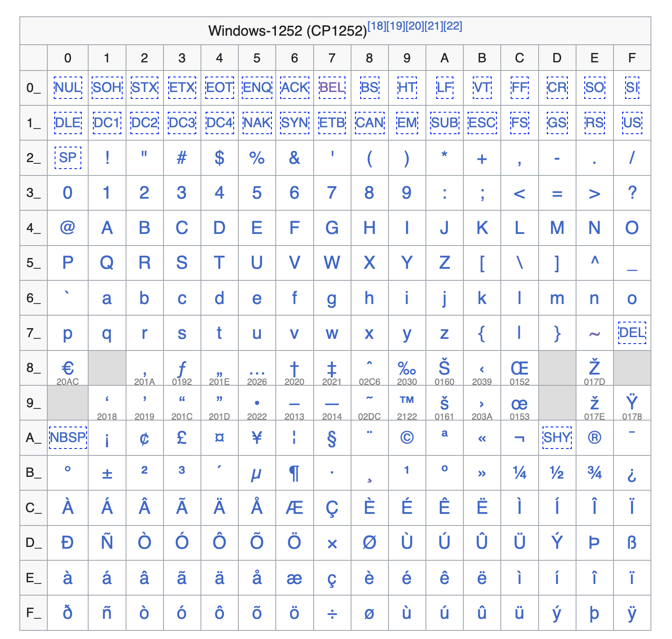Select the copyright symbol © cell

click(406, 438)
